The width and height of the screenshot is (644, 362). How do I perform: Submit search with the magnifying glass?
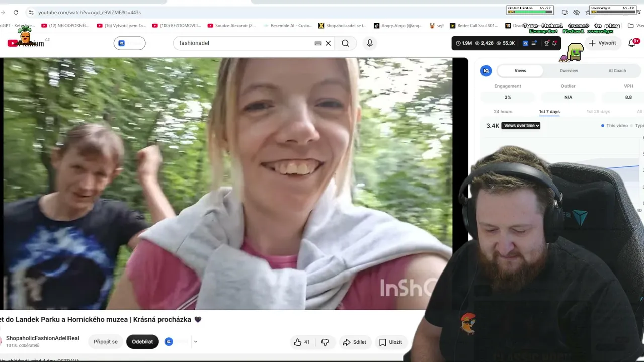pos(345,43)
